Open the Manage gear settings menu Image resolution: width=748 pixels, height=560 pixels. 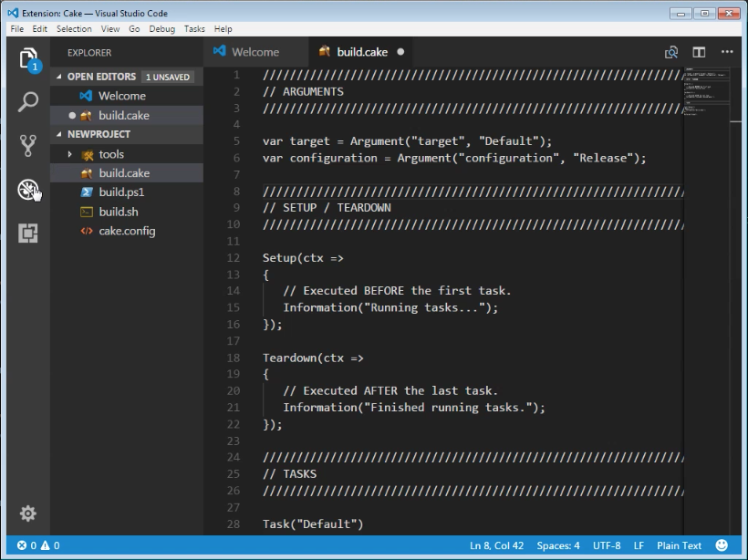pos(28,513)
